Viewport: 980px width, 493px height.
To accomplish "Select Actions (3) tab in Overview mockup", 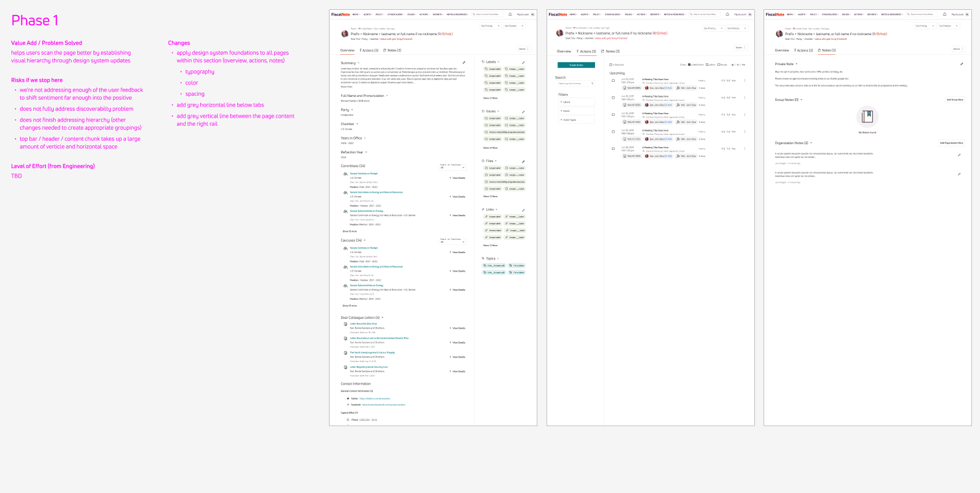I will click(x=369, y=51).
